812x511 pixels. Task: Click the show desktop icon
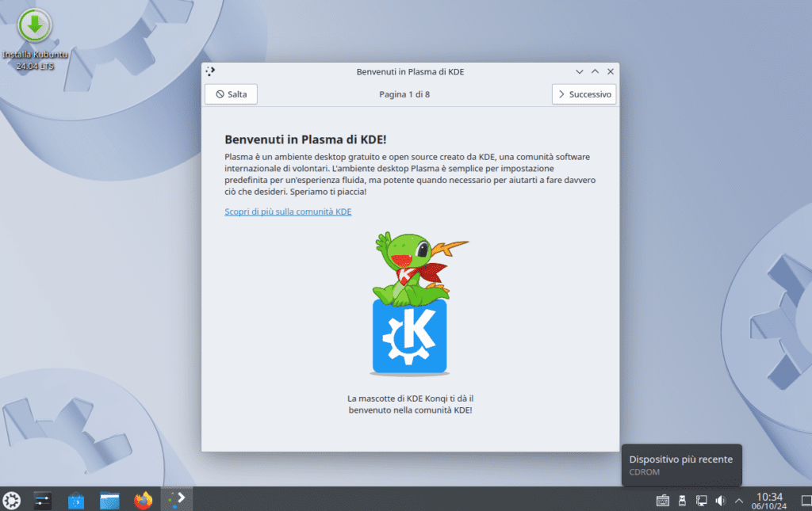[806, 501]
